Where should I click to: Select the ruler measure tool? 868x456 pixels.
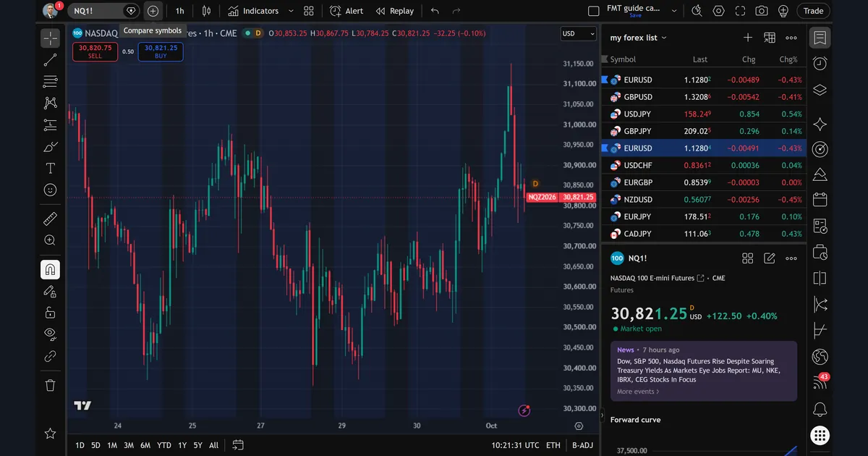tap(50, 219)
